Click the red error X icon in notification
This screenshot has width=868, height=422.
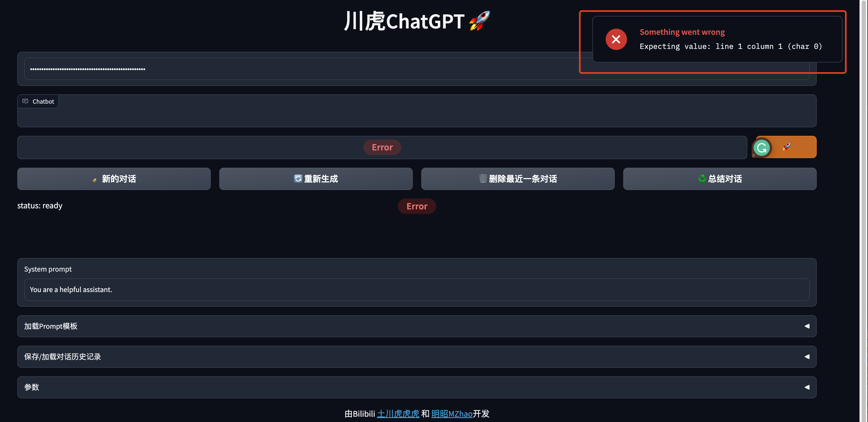(x=616, y=39)
